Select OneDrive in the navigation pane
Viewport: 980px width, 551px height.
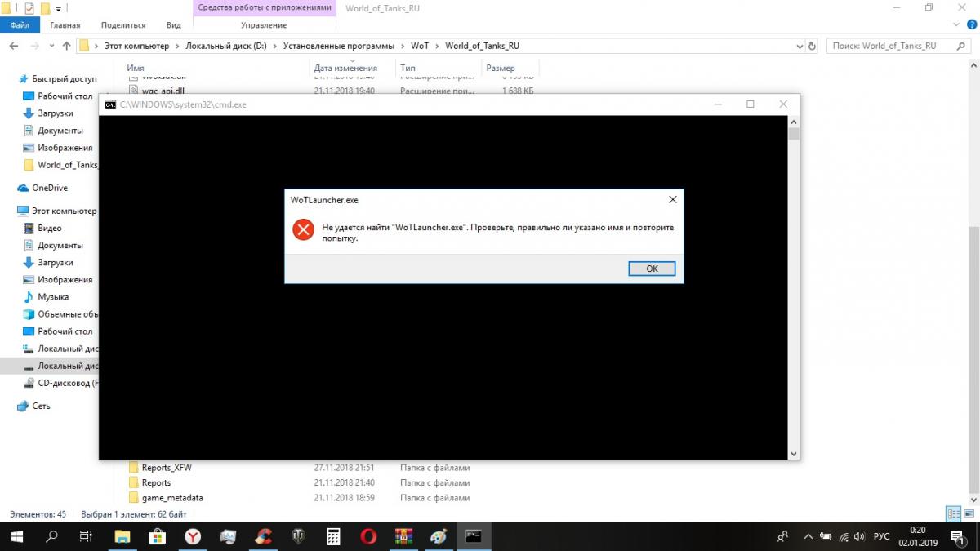pos(49,188)
